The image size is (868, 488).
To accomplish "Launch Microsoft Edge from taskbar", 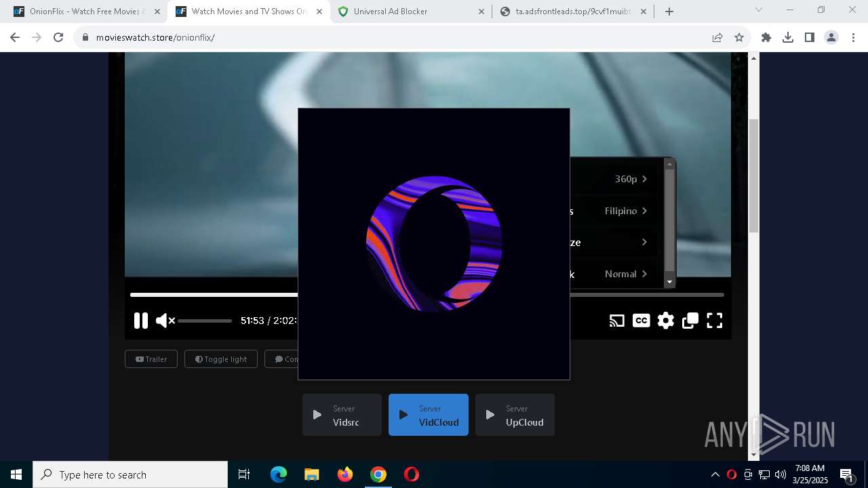I will [x=279, y=474].
